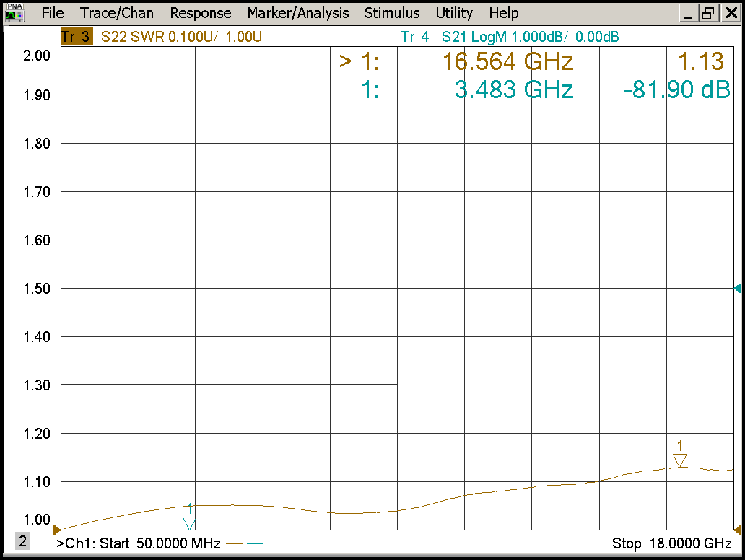745x560 pixels.
Task: Open the Marker/Analysis menu
Action: click(x=297, y=13)
